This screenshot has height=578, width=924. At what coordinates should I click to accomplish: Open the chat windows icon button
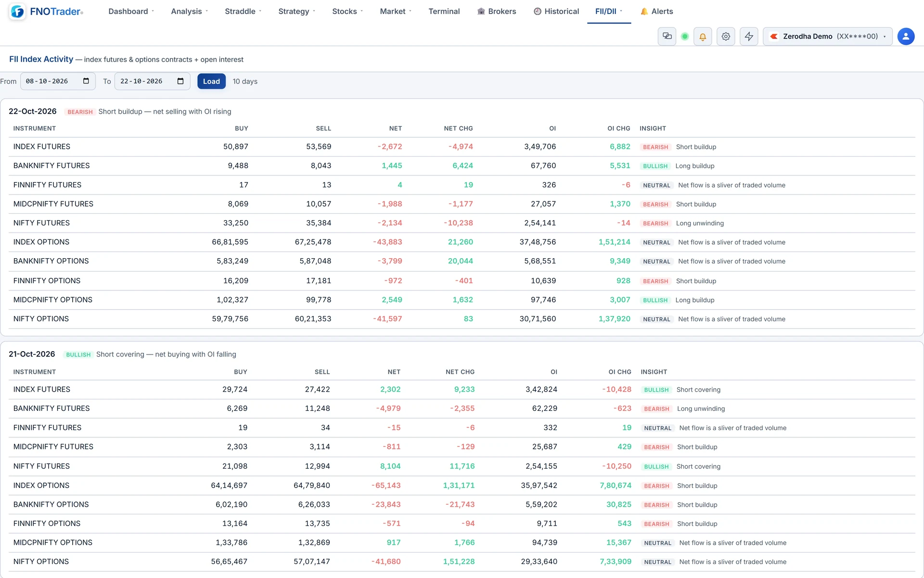click(667, 36)
